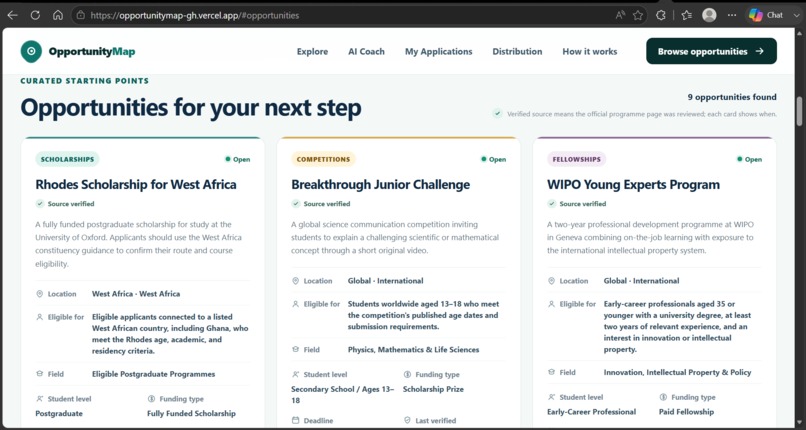Open browser profile avatar

[x=709, y=15]
